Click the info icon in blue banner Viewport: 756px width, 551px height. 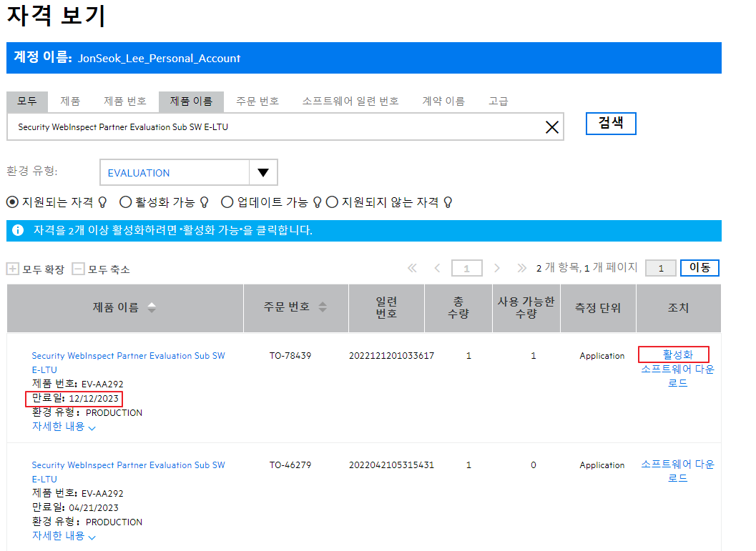(x=18, y=230)
